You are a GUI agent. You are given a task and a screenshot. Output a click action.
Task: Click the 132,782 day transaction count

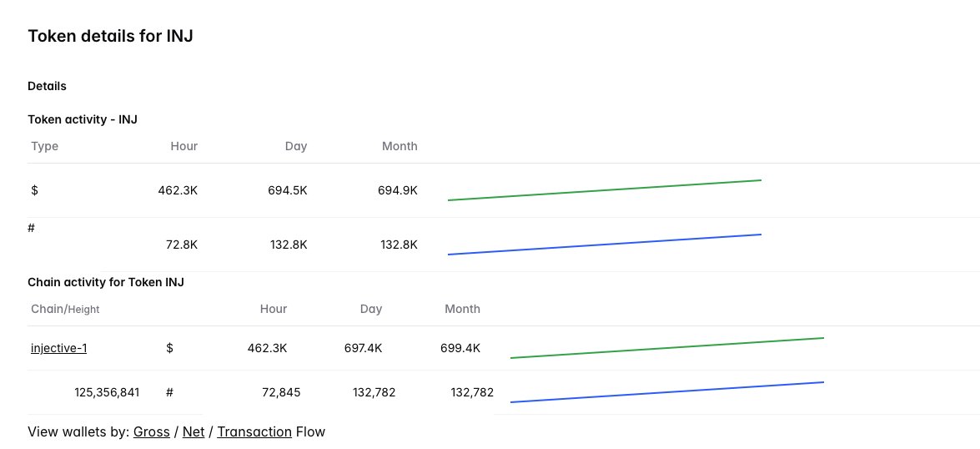tap(374, 393)
